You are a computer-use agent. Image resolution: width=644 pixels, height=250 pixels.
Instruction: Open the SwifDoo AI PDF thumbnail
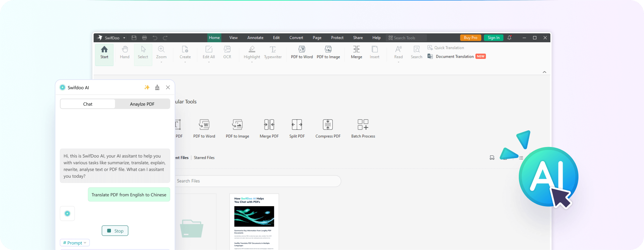coord(254,222)
